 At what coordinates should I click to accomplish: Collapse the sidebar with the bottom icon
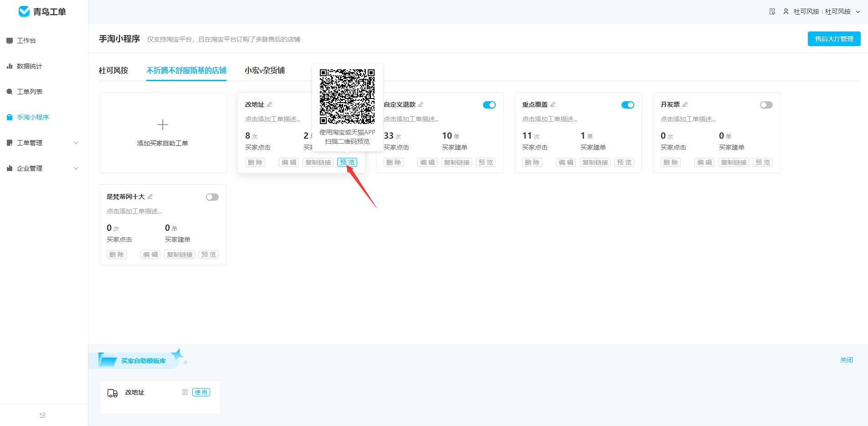(x=42, y=415)
